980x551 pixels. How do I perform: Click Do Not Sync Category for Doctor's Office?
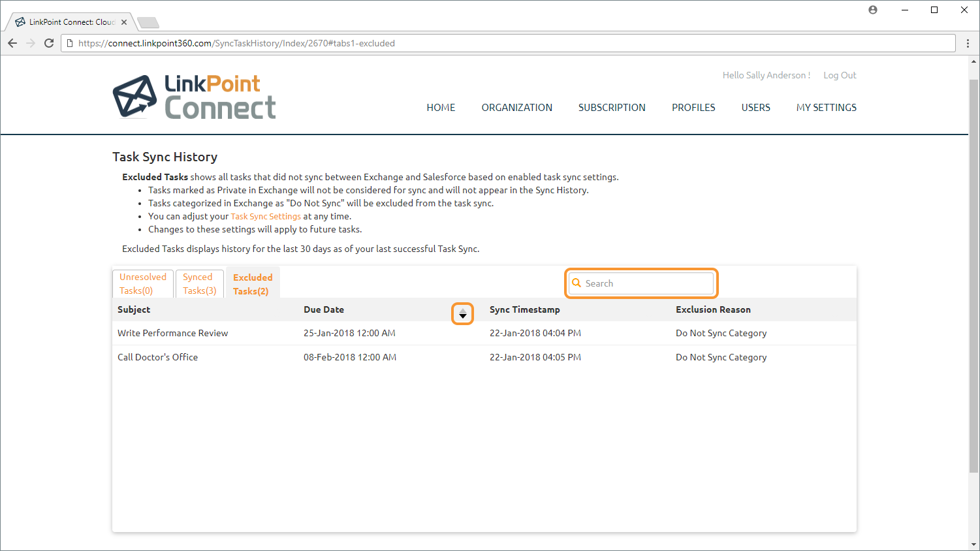tap(721, 357)
